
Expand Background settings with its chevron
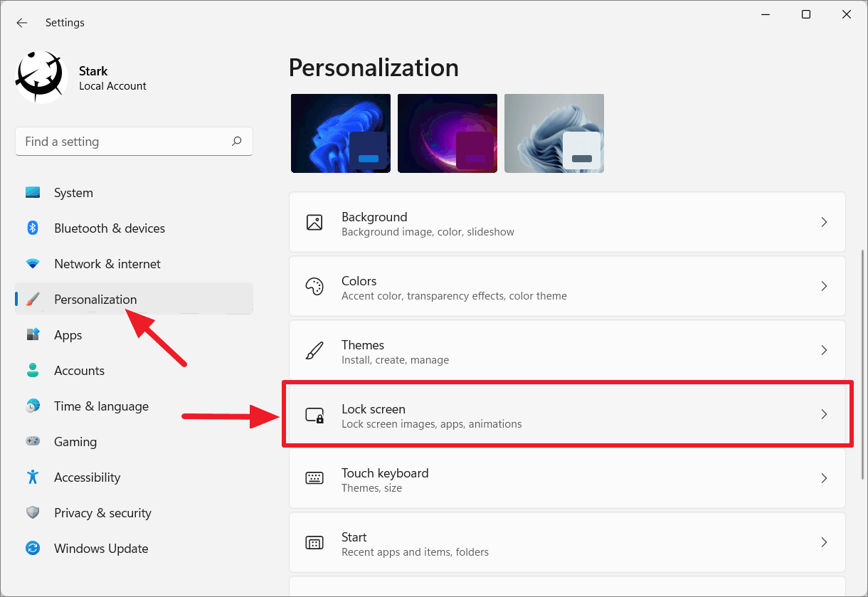click(824, 222)
